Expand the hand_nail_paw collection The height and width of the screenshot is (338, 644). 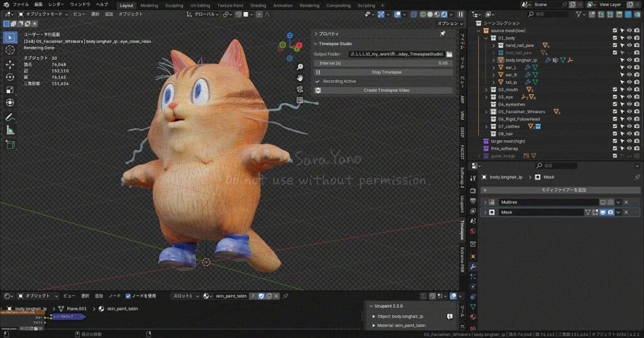point(494,45)
